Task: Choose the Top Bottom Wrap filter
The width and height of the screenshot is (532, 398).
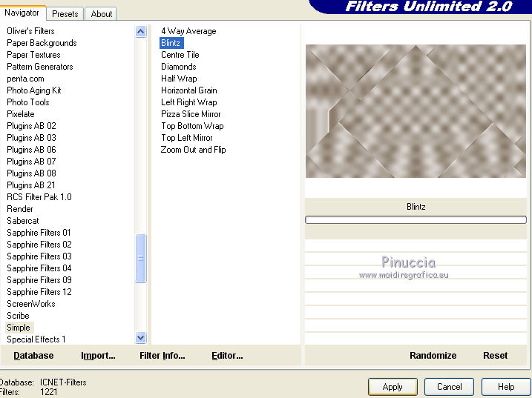Action: (x=192, y=126)
